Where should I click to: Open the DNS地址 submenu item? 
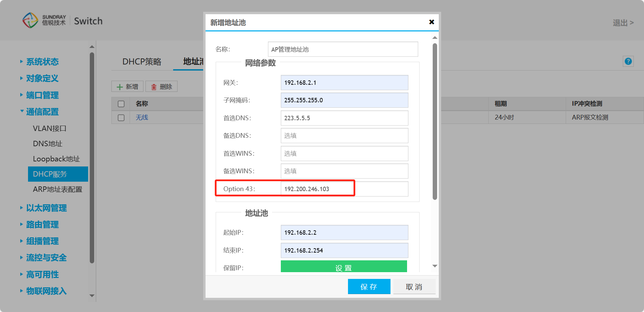click(48, 144)
